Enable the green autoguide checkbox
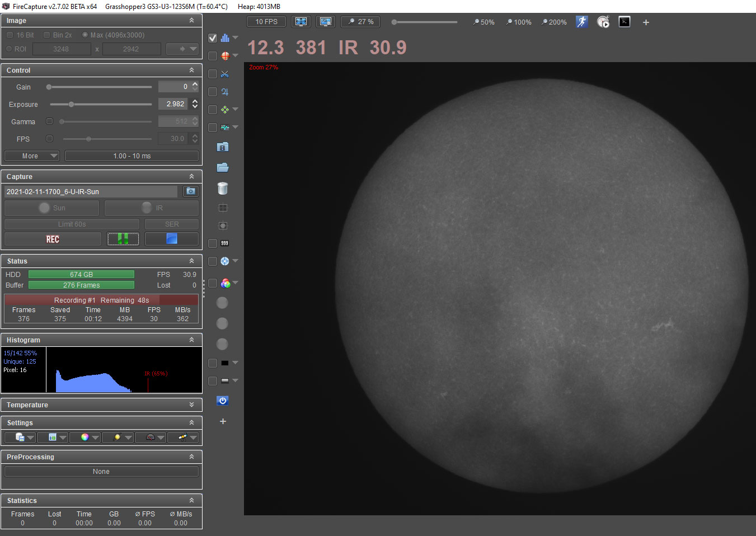Viewport: 756px width, 536px height. 213,110
